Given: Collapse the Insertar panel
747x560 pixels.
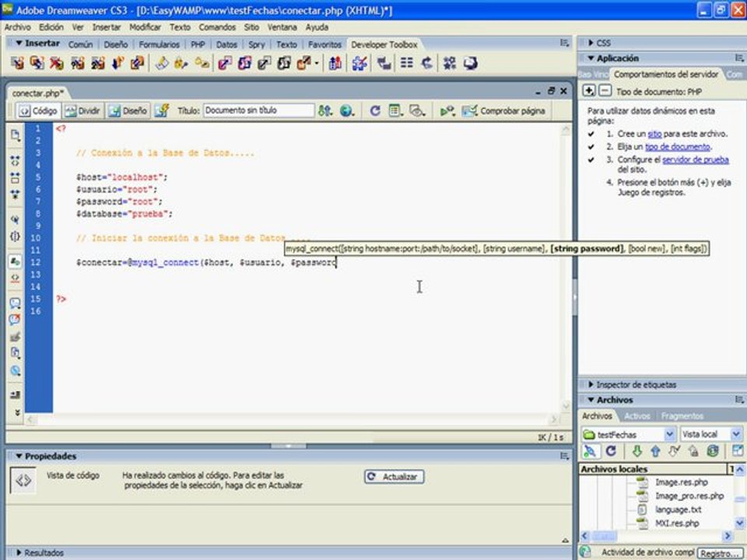Looking at the screenshot, I should (x=19, y=43).
